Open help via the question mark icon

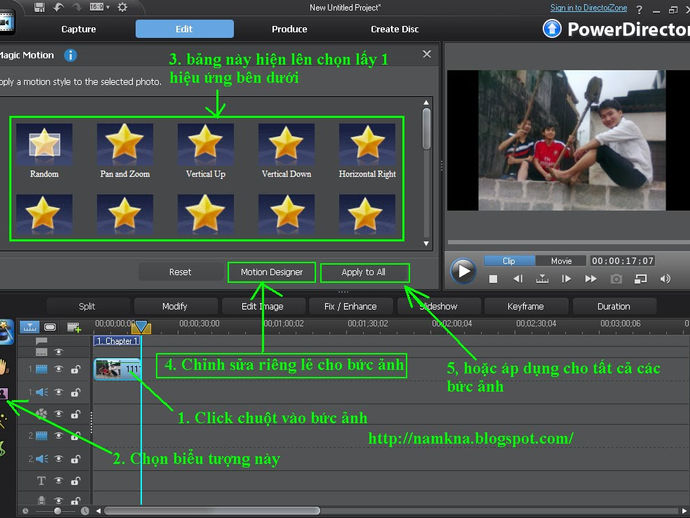pos(639,9)
